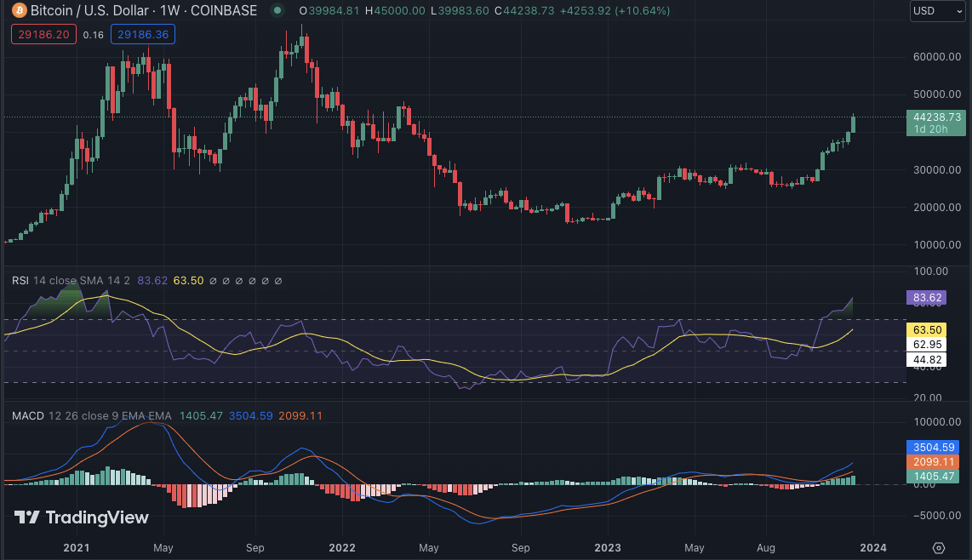Click the blue buy price 29186.36 button
Viewport: 972px width, 560px height.
tap(143, 35)
